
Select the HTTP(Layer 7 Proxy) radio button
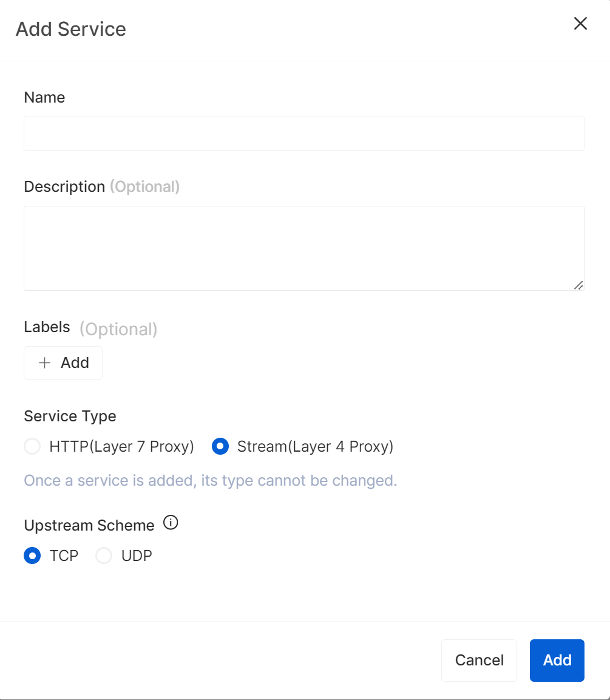click(x=32, y=447)
